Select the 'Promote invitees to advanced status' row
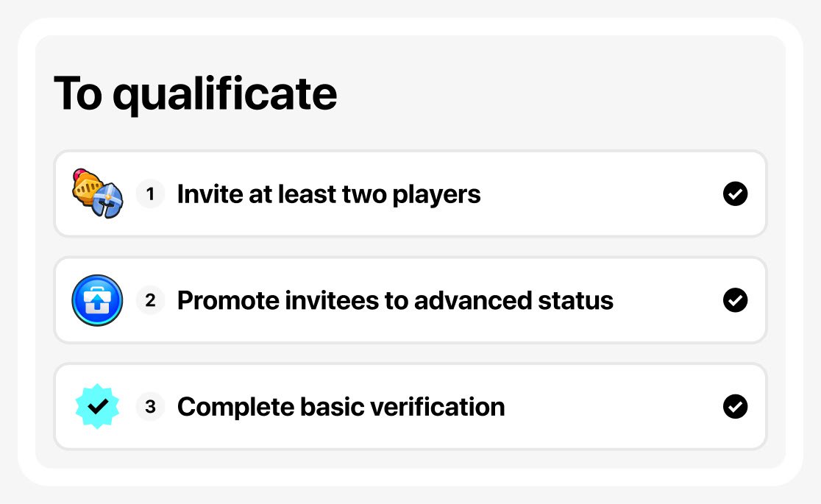This screenshot has height=504, width=821. [x=395, y=300]
